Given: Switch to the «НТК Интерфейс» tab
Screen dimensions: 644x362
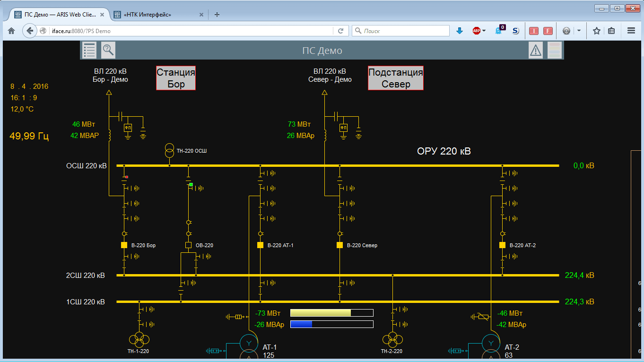Looking at the screenshot, I should pos(156,15).
